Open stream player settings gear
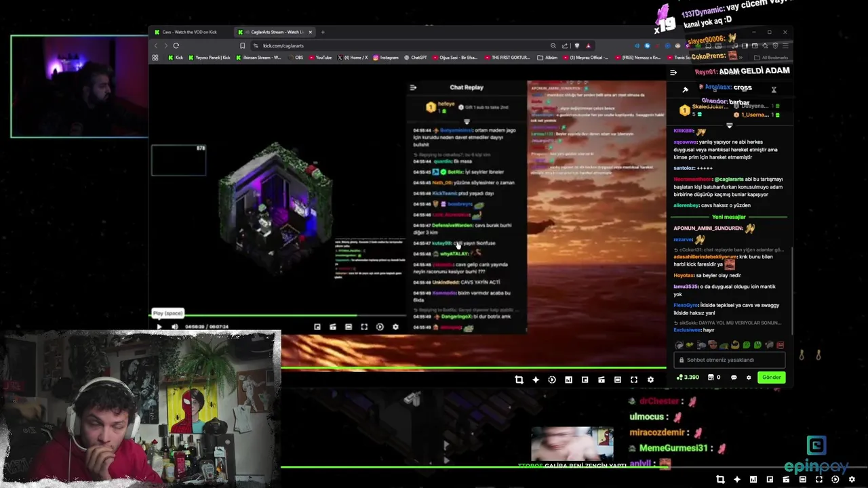 [x=650, y=380]
